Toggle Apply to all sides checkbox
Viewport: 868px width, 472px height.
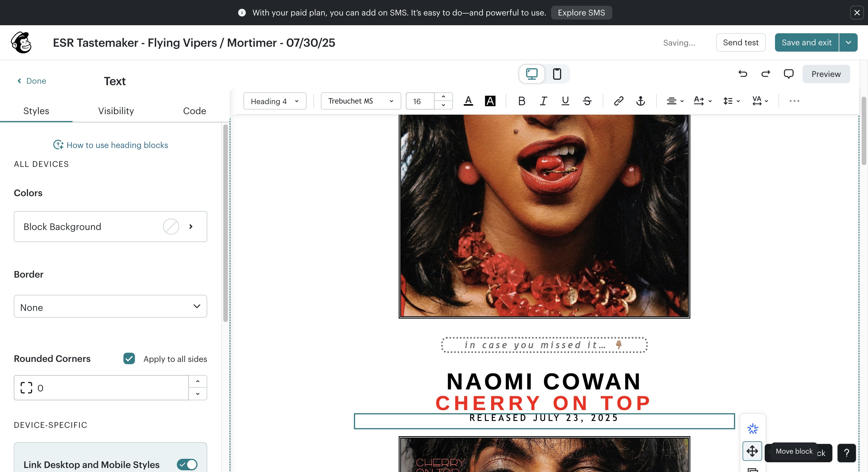pos(129,358)
